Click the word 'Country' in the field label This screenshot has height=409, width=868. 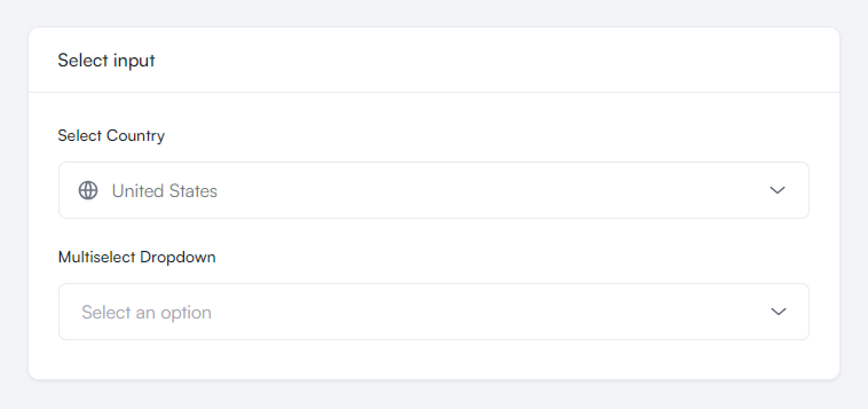136,136
